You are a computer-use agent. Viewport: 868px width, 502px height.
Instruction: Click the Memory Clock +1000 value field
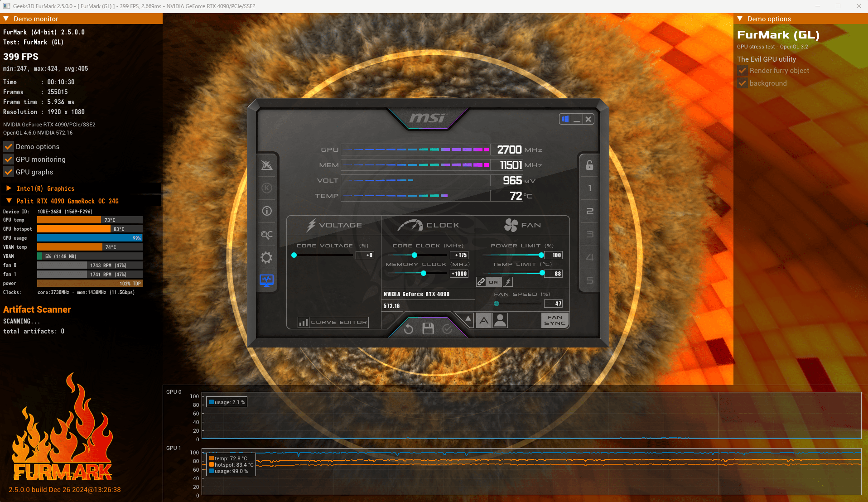[459, 274]
